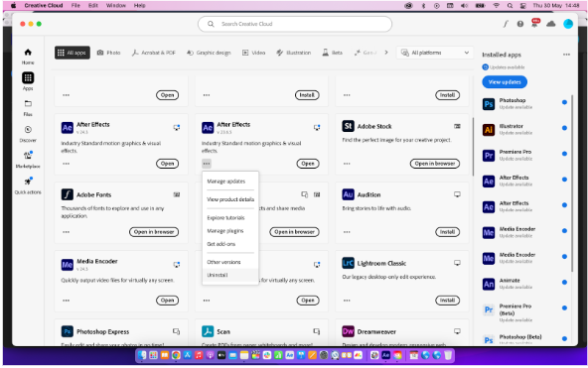
Task: Expand more category tabs with chevron
Action: pos(386,53)
